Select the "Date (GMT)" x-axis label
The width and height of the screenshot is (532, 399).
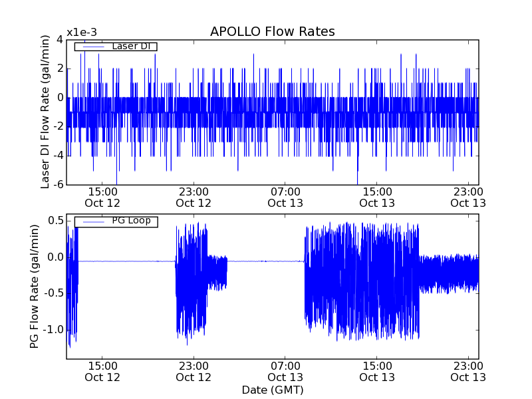click(x=272, y=390)
